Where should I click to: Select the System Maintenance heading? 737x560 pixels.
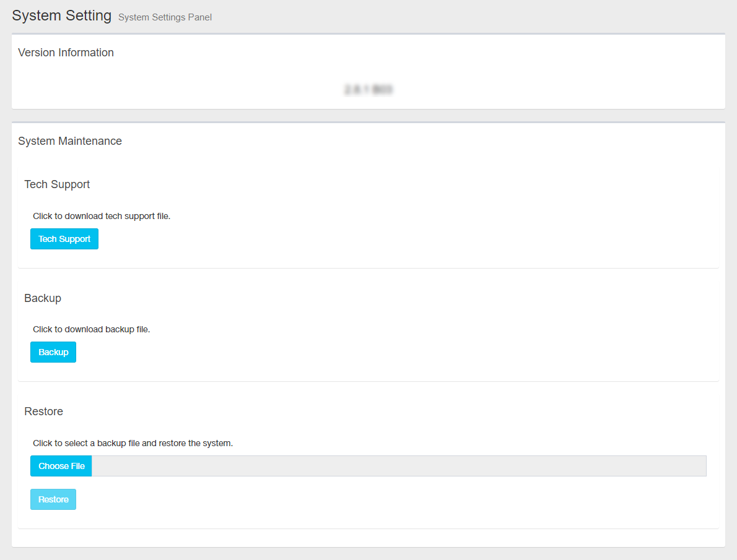click(x=70, y=141)
